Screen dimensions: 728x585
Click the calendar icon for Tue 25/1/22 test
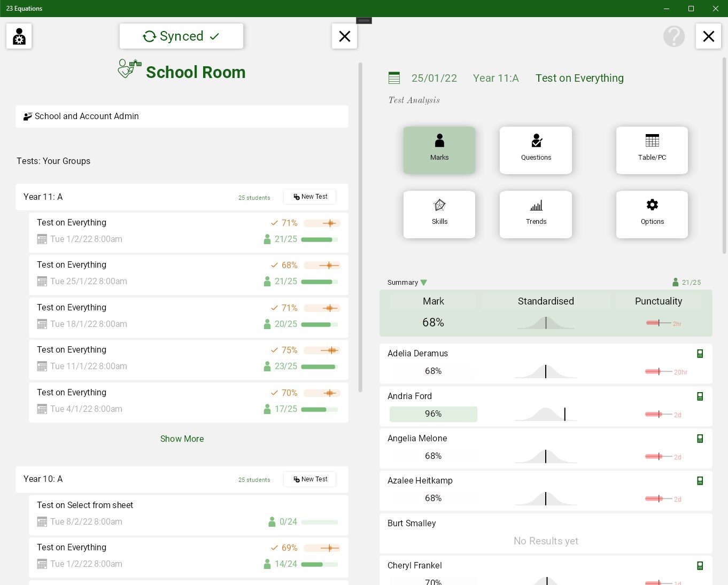[42, 282]
